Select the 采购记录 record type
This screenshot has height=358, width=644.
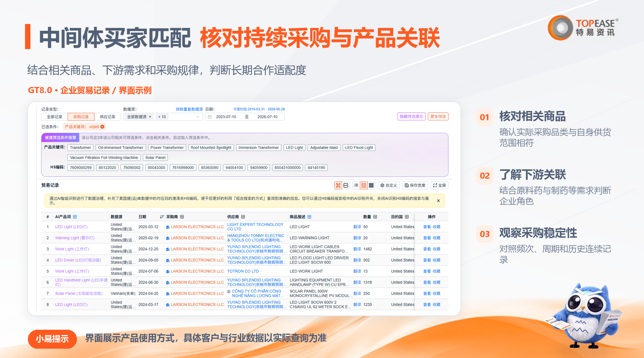(81, 117)
